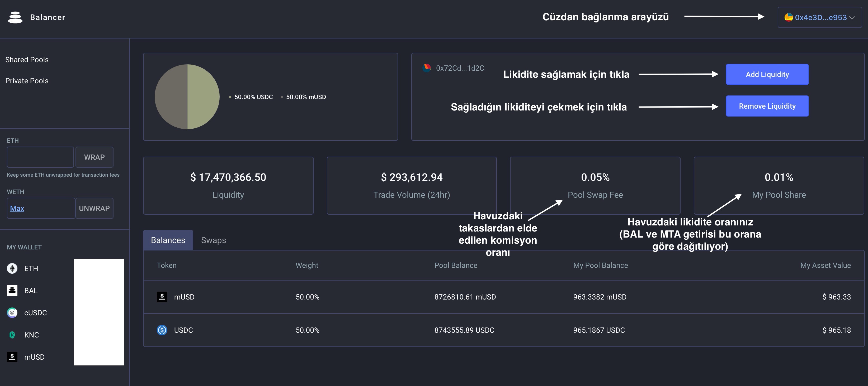
Task: Click the 8726810.61 mUSD pool balance cell
Action: click(465, 297)
